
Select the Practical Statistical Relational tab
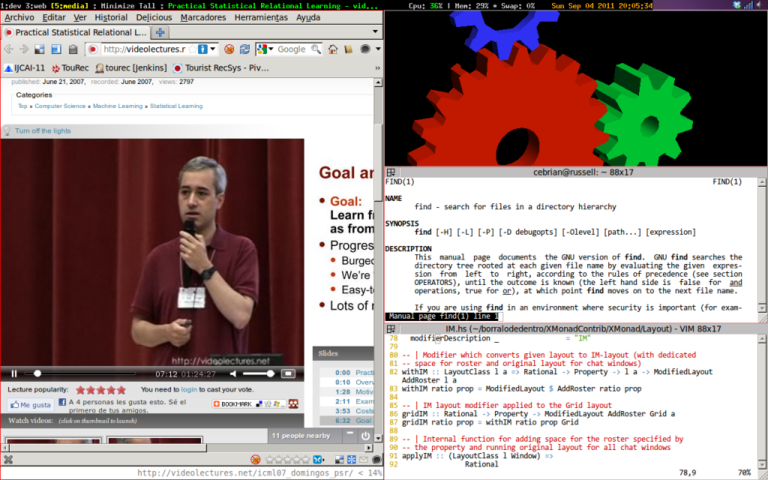coord(76,32)
